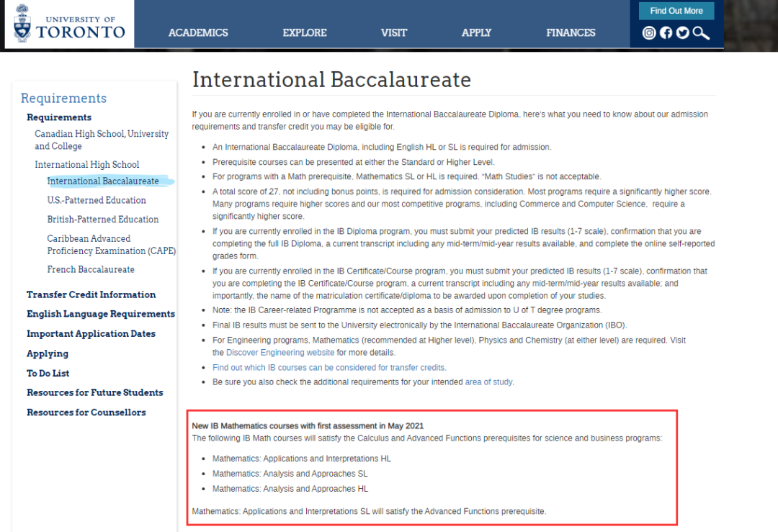The image size is (778, 532).
Task: Click the Find Out More button
Action: point(676,11)
